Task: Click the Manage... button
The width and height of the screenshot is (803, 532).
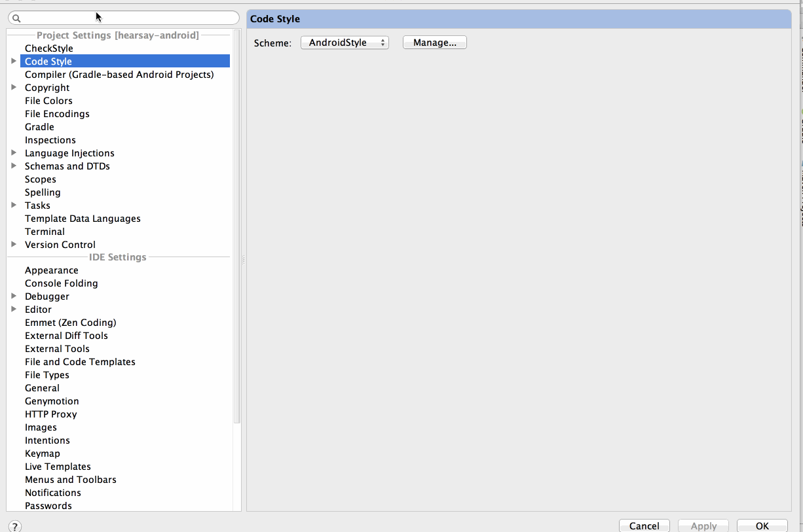Action: tap(435, 43)
